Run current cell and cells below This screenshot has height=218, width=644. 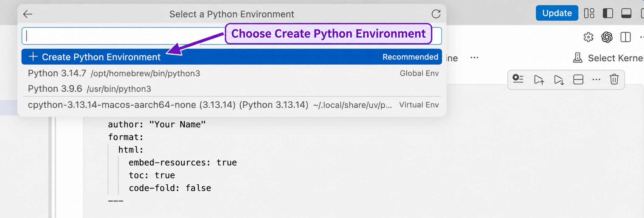click(559, 80)
